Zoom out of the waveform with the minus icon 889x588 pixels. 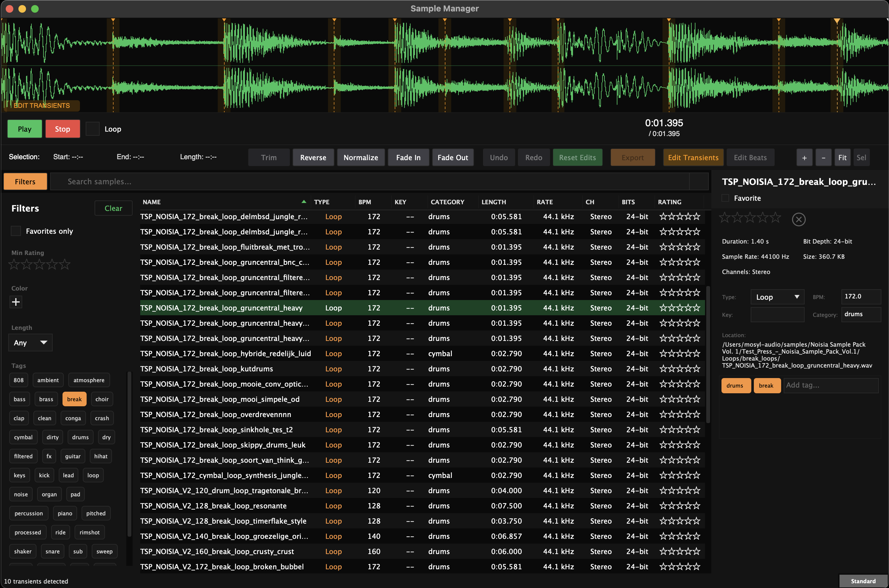pyautogui.click(x=823, y=157)
